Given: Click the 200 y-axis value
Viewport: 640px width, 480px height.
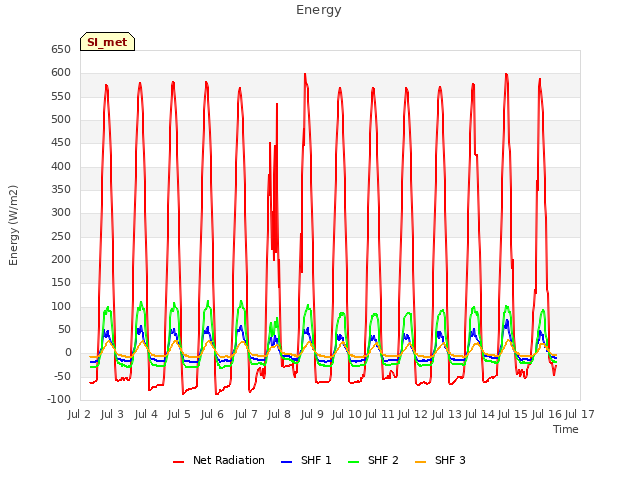Looking at the screenshot, I should [61, 260].
